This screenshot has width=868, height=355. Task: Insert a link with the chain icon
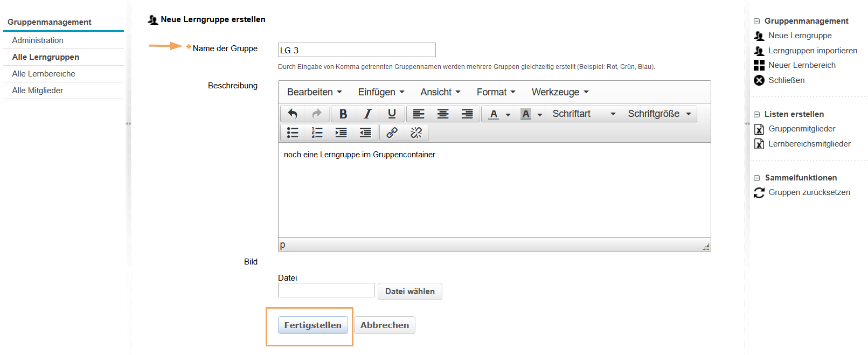point(392,133)
